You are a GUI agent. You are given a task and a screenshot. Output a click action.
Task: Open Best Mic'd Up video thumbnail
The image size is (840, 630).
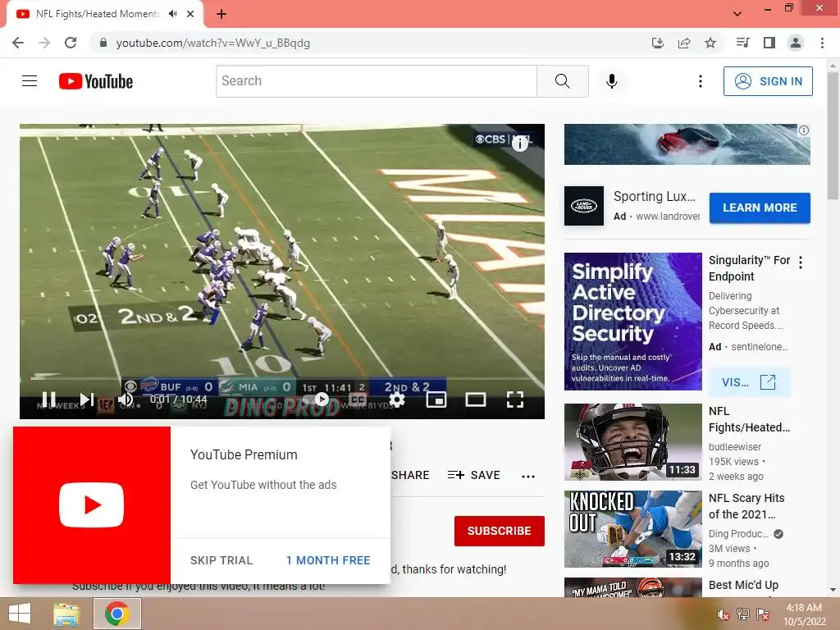pos(633,587)
